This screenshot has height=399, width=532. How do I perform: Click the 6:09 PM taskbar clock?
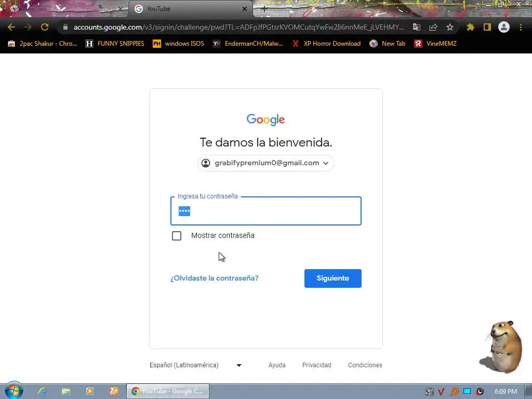pos(506,392)
